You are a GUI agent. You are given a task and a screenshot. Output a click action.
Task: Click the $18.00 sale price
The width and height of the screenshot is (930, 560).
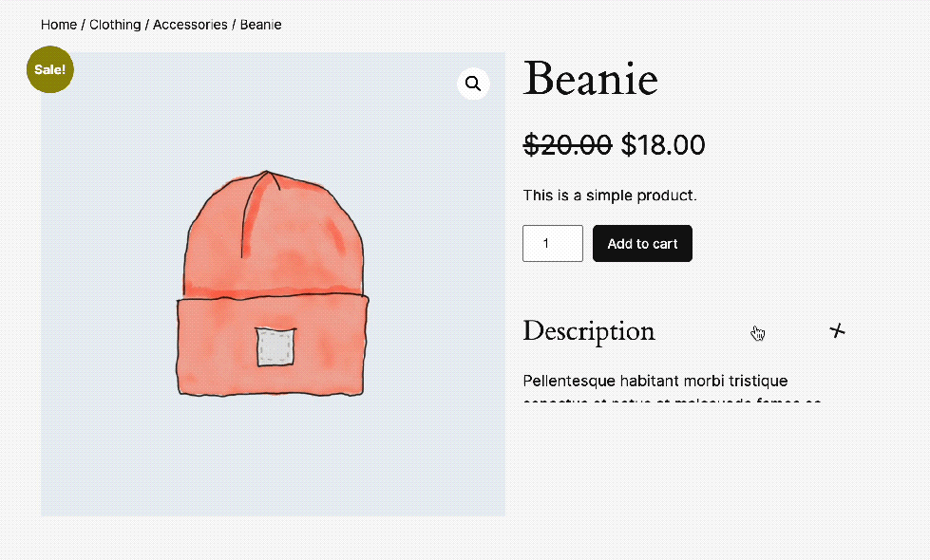663,145
